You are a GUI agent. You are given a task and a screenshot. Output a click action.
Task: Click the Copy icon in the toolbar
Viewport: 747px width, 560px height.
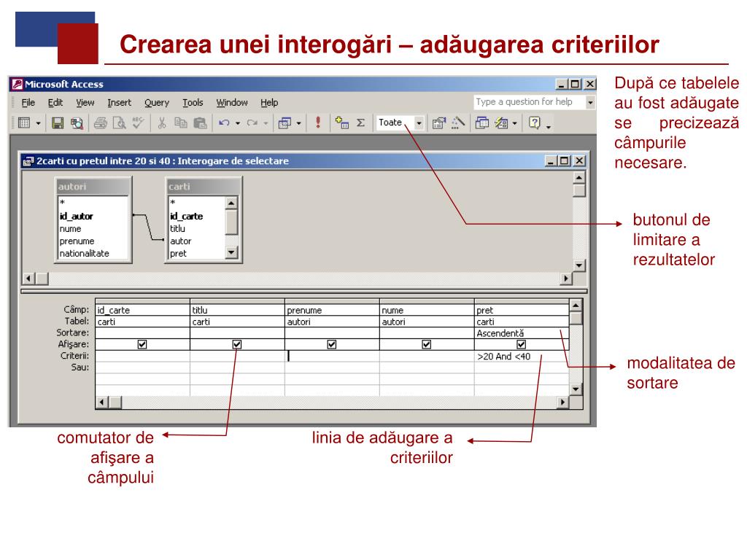pyautogui.click(x=181, y=122)
